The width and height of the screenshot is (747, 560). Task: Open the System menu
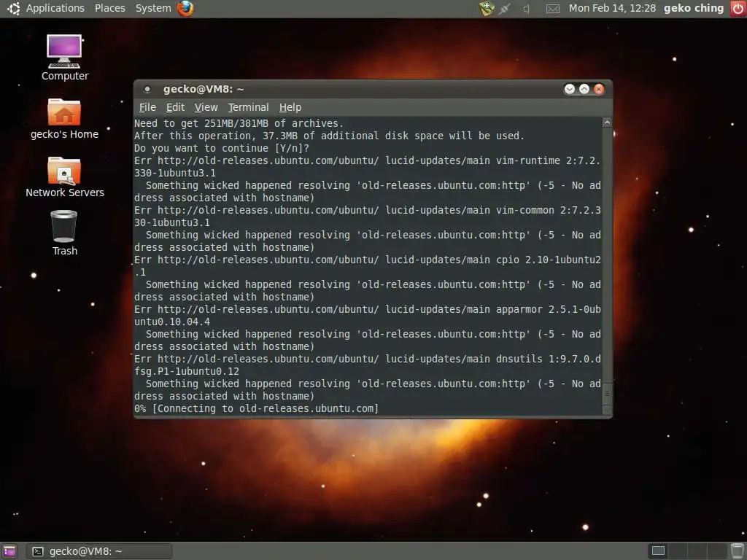coord(153,8)
